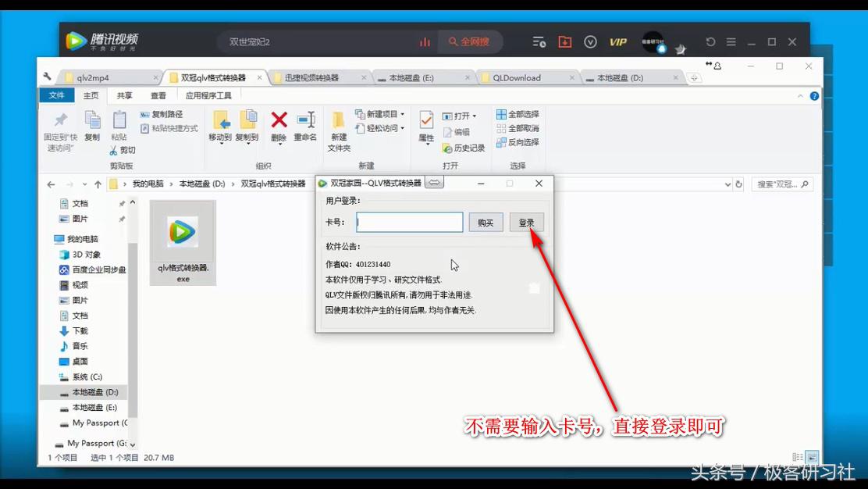Select 本地磁盘 (E:) in navigation tree
Screen dimensions: 868x489
(x=94, y=408)
